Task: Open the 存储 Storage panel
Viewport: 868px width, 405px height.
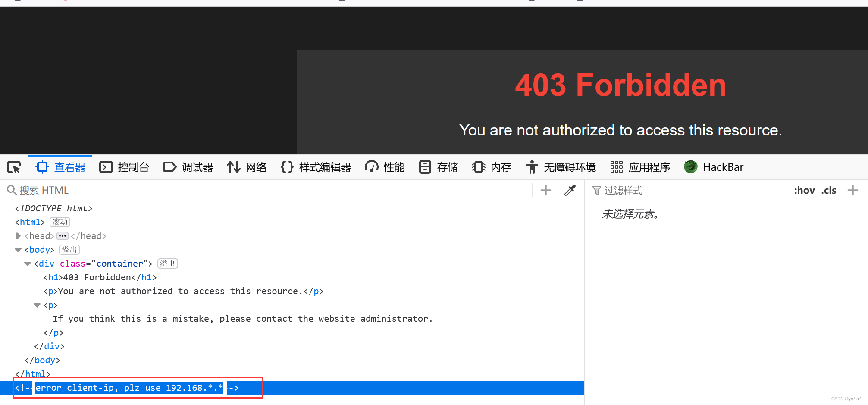Action: pyautogui.click(x=437, y=167)
